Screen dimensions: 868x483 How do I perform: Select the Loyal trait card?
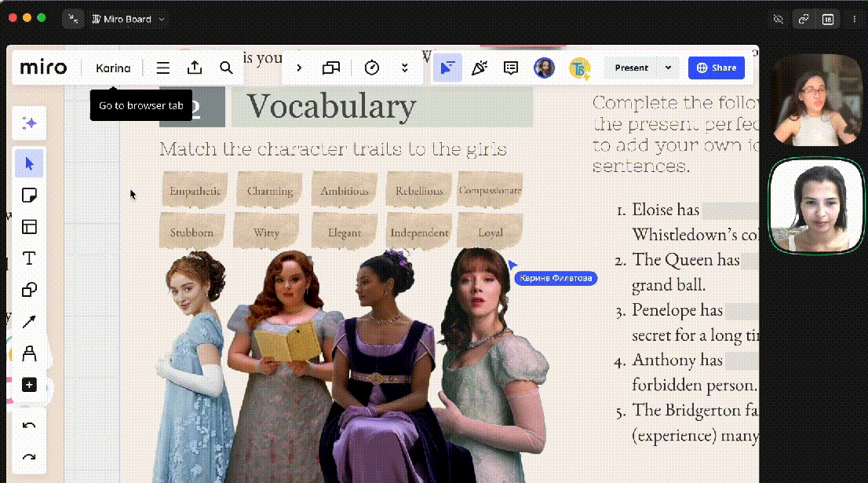490,232
